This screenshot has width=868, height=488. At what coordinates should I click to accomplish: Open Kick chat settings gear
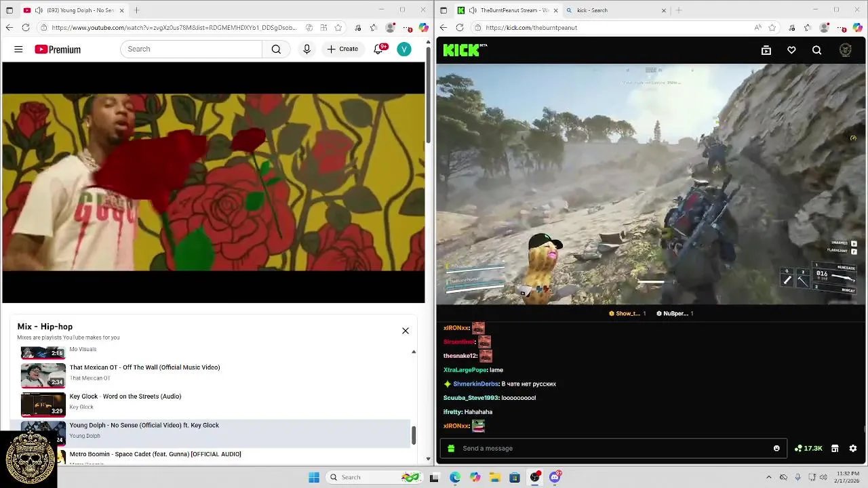click(x=853, y=448)
